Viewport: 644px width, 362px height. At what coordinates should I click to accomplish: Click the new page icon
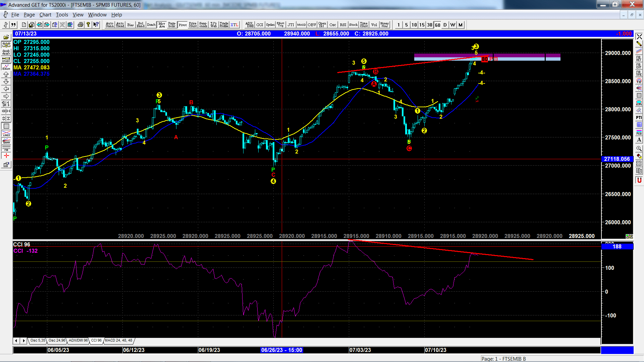(24, 25)
